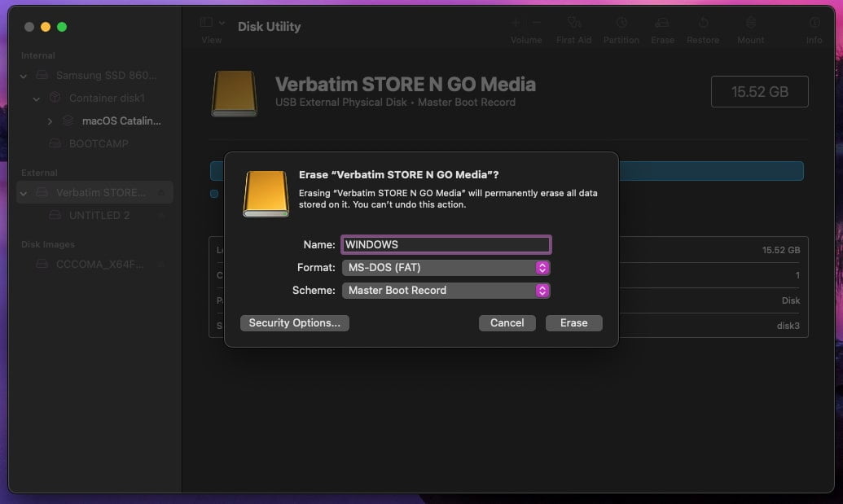Expand the macOS Catalina volume entry
This screenshot has height=504, width=843.
50,121
